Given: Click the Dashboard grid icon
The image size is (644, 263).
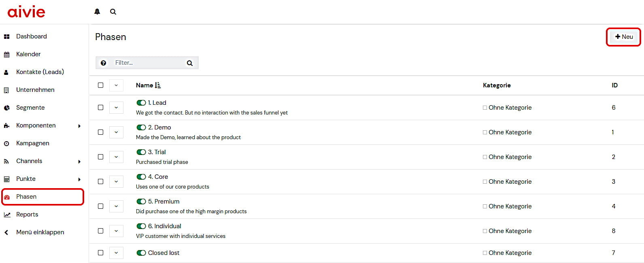Looking at the screenshot, I should point(6,36).
